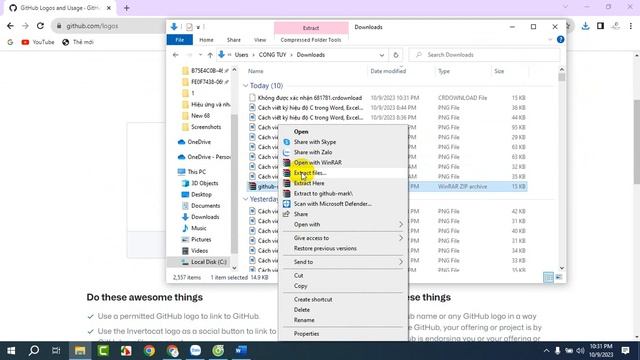Click Copy in context menu
Viewport: 640px width, 360px height.
click(300, 286)
